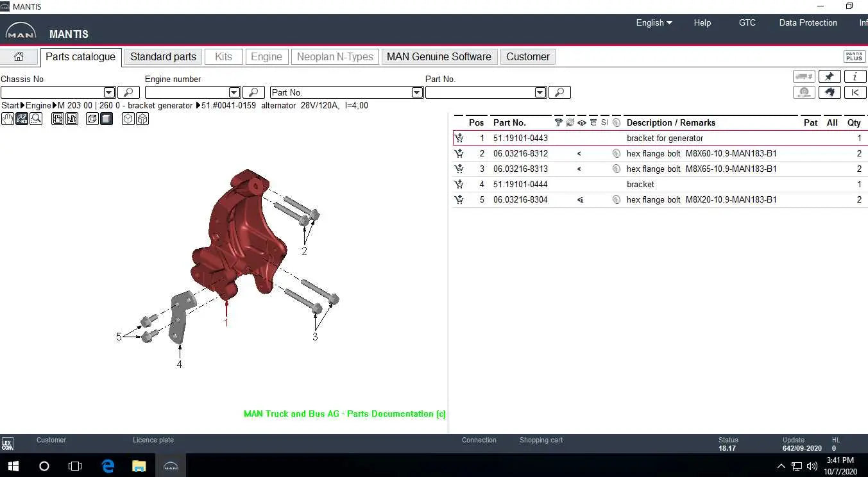Open Data Protection
Viewport: 868px width, 477px height.
808,22
